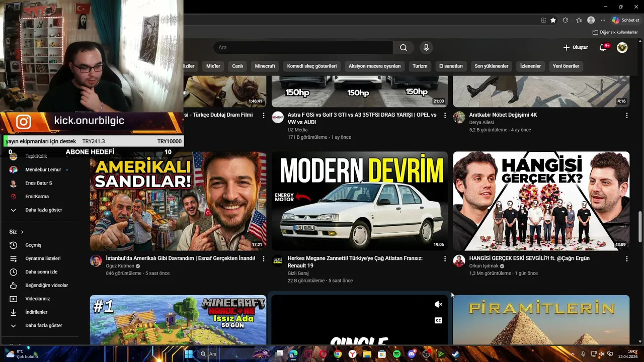The width and height of the screenshot is (644, 362).
Task: Open Gizli Garaj channel link
Action: [298, 274]
